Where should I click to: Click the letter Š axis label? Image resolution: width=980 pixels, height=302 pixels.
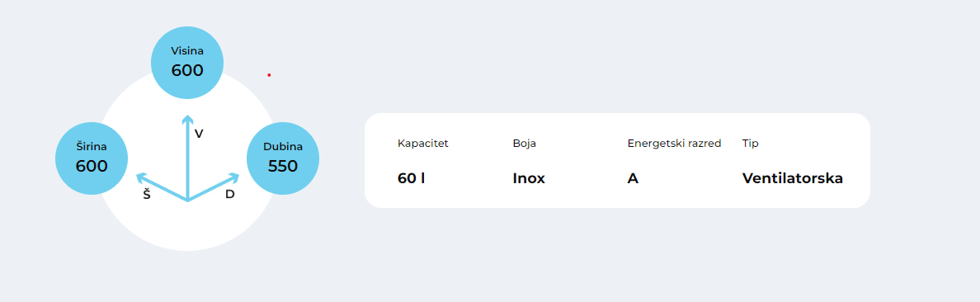(x=147, y=194)
